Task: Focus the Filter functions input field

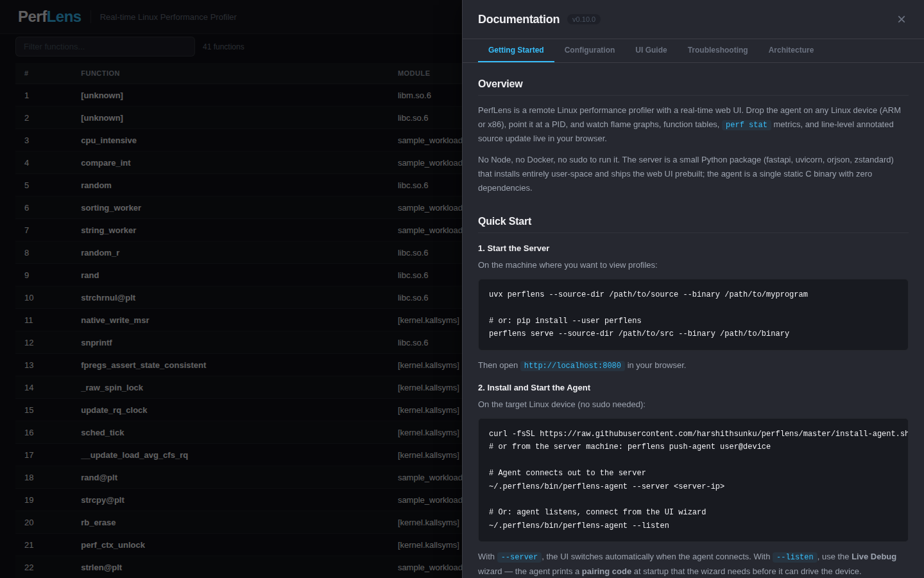Action: pyautogui.click(x=105, y=47)
